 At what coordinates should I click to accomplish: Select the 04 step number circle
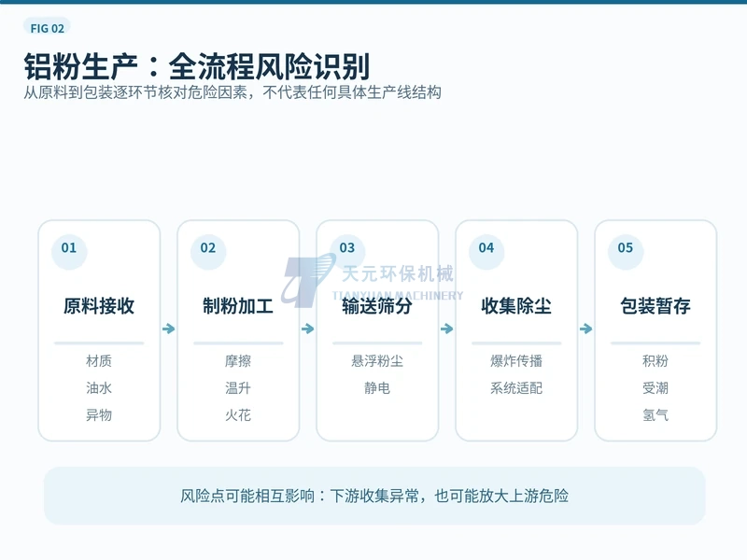tap(486, 251)
